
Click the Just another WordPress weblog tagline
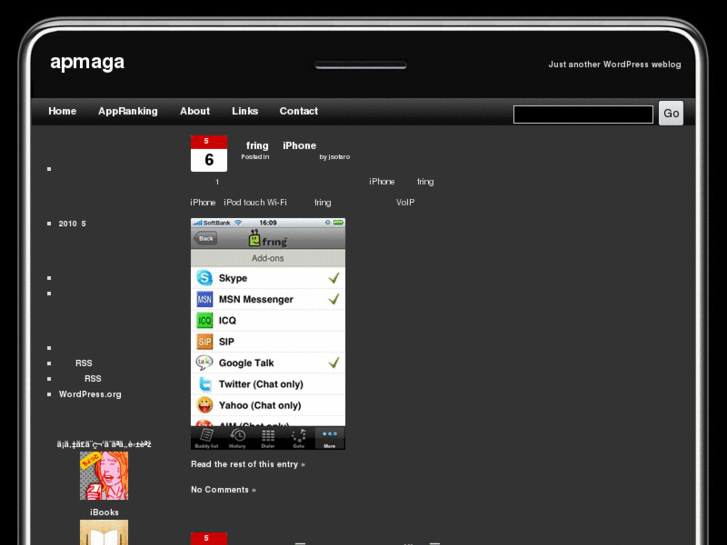(615, 64)
